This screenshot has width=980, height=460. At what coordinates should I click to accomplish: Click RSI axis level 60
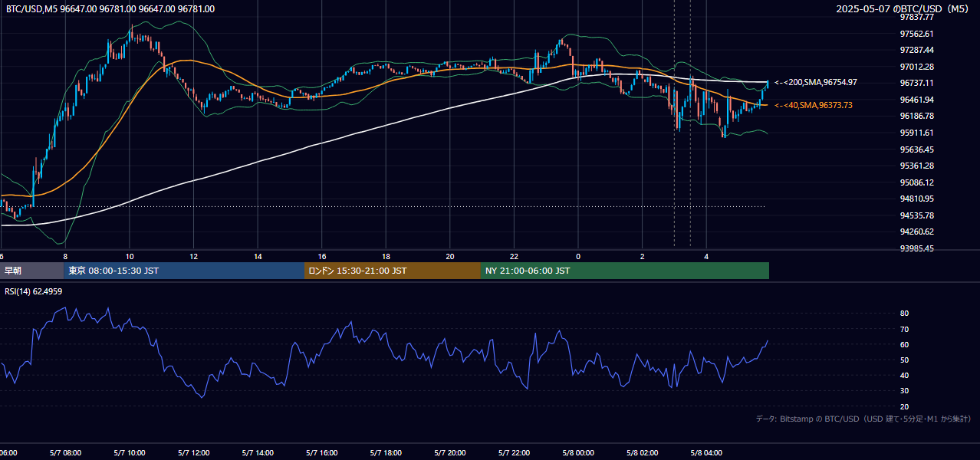tap(904, 344)
